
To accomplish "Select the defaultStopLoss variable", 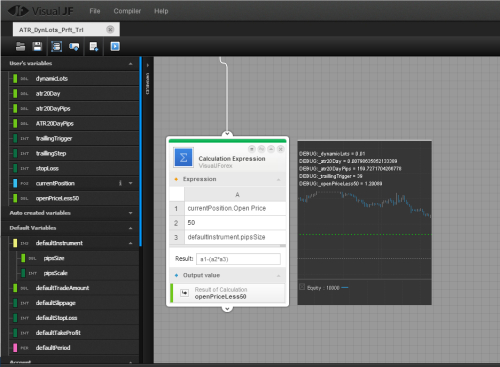I will (x=73, y=318).
